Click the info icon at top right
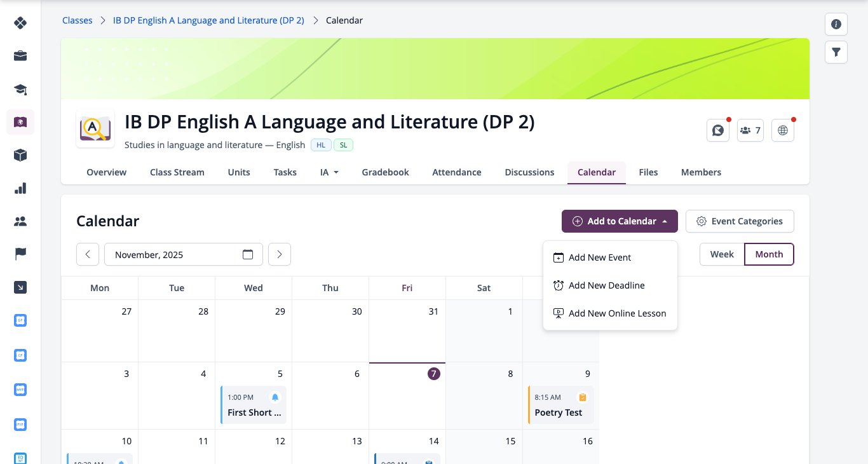868x464 pixels. coord(836,24)
